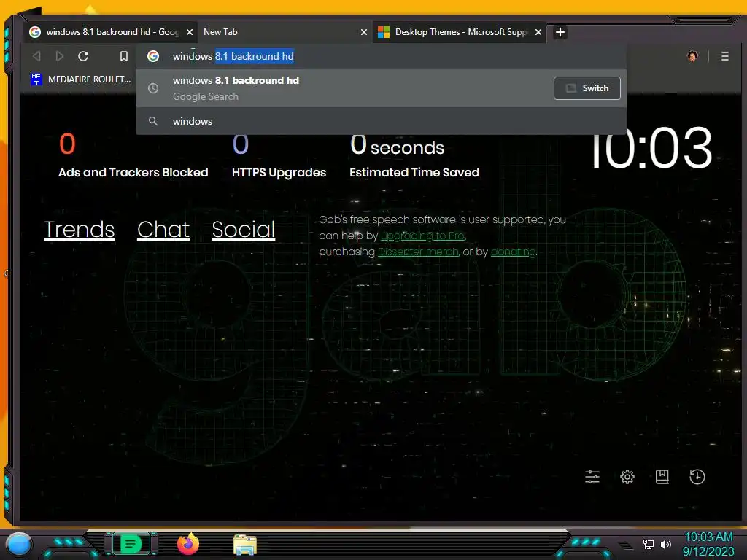This screenshot has width=747, height=560.
Task: Click the Google icon in the address bar
Action: [153, 56]
